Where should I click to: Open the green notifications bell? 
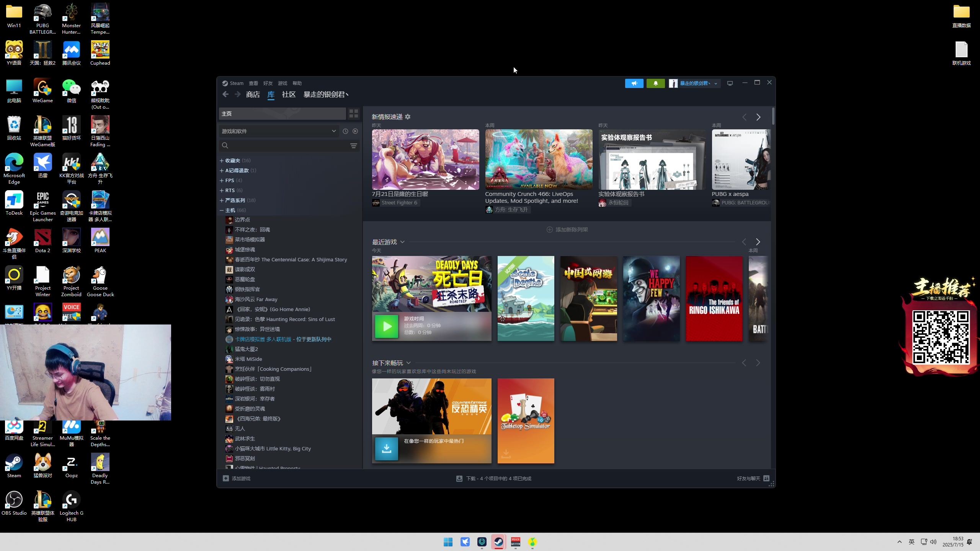[656, 83]
